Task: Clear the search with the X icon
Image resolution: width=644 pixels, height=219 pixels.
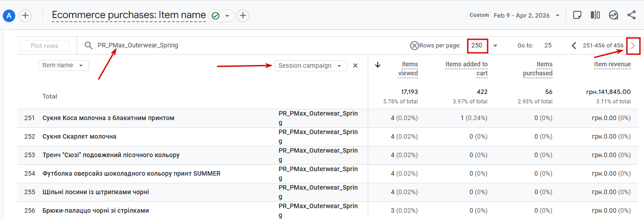Action: (414, 46)
